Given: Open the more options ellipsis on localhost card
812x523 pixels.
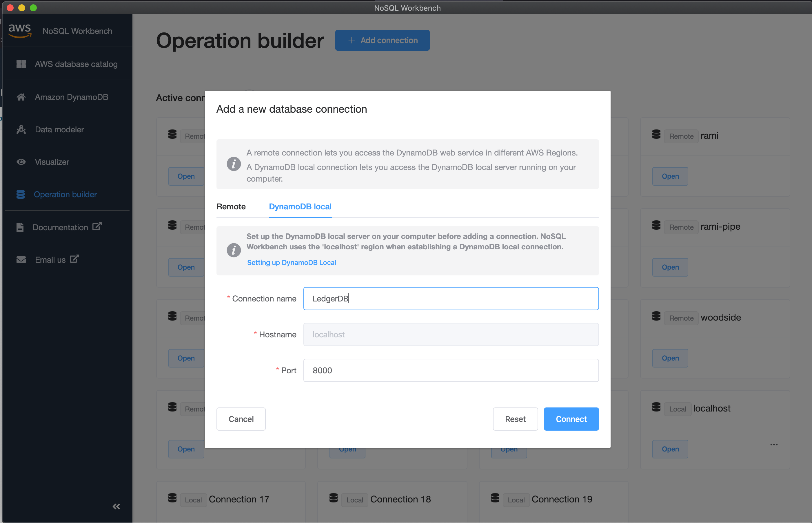Looking at the screenshot, I should tap(774, 445).
